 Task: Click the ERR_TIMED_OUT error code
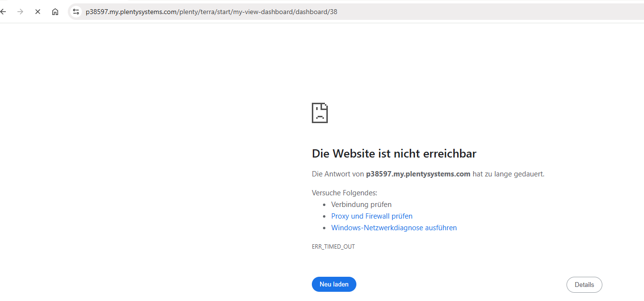[333, 247]
